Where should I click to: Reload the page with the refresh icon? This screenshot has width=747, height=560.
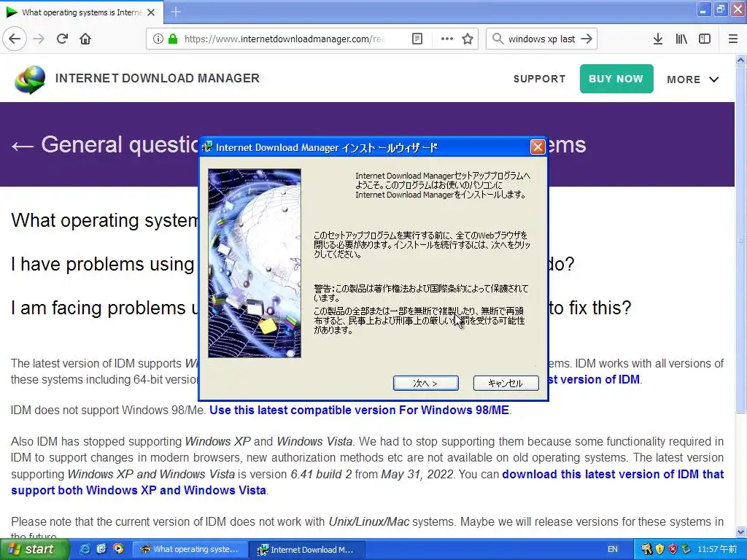click(x=63, y=39)
